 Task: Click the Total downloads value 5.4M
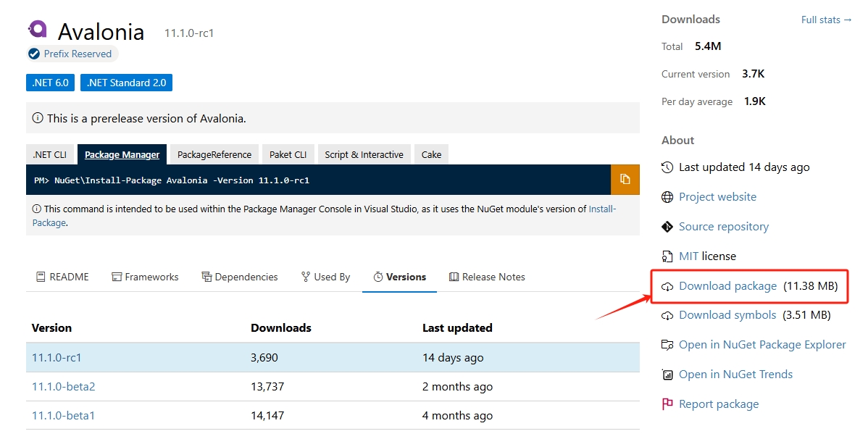tap(708, 46)
